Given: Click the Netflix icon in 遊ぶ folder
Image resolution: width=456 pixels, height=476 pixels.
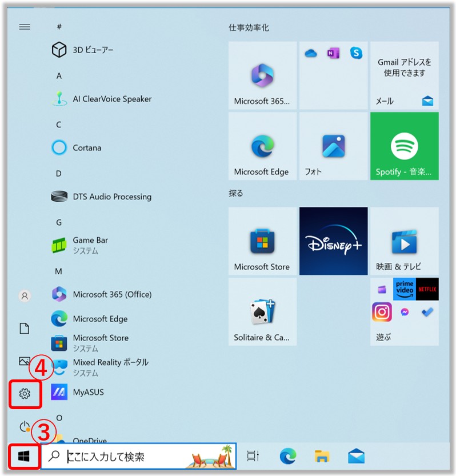Looking at the screenshot, I should 427,289.
